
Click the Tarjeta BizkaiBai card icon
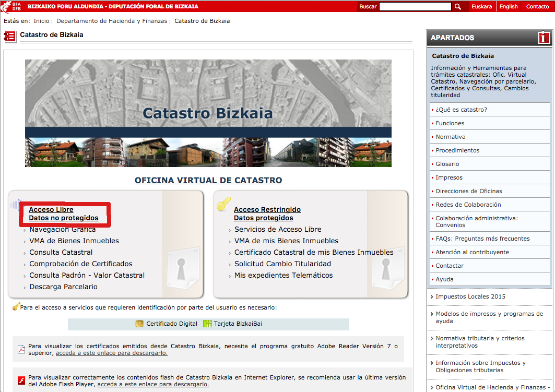(207, 324)
